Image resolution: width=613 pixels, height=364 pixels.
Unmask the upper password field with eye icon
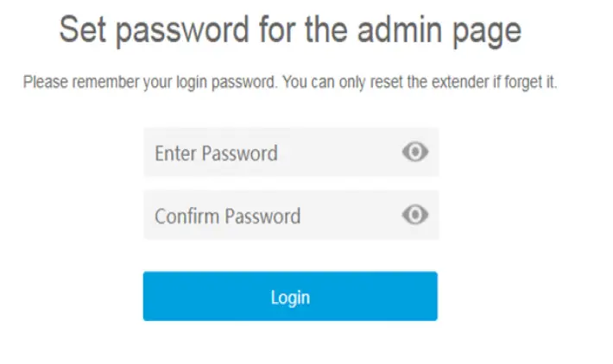(x=415, y=153)
